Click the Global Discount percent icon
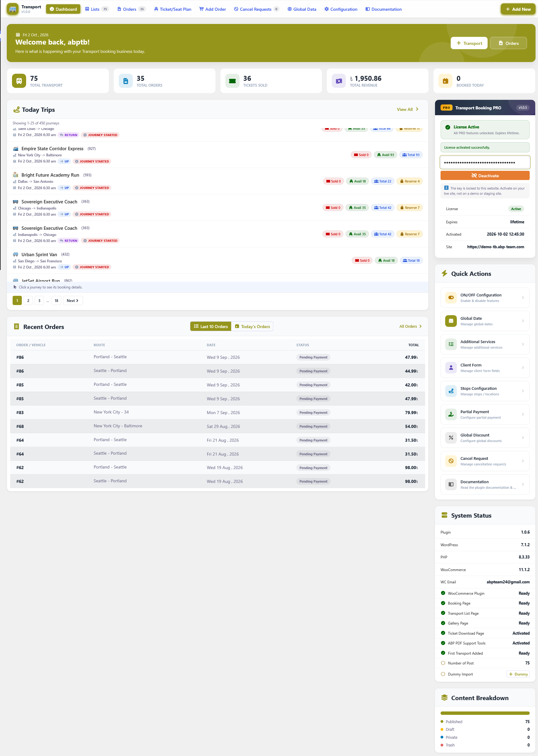Viewport: 538px width, 756px height. click(451, 437)
